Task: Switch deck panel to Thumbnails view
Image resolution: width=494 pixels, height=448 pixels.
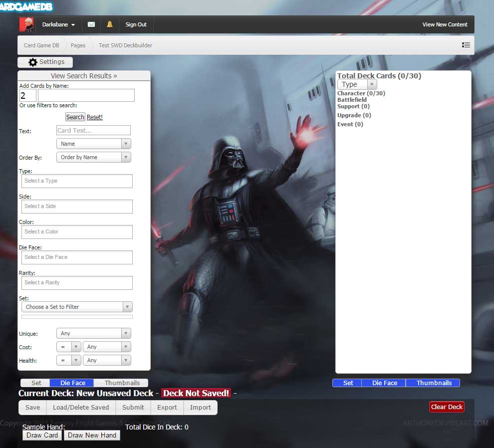Action: (433, 383)
